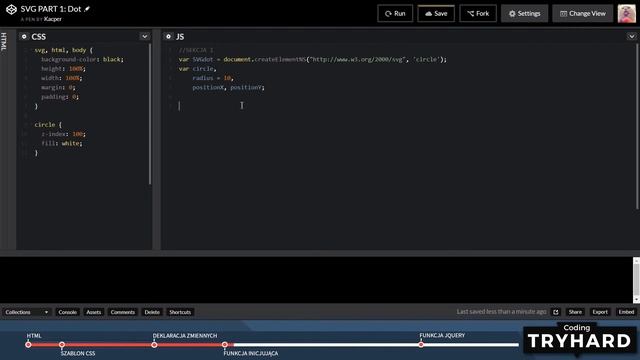
Task: Jump to FUNKCJA INICJUJĄCA timeline marker
Action: pyautogui.click(x=224, y=344)
